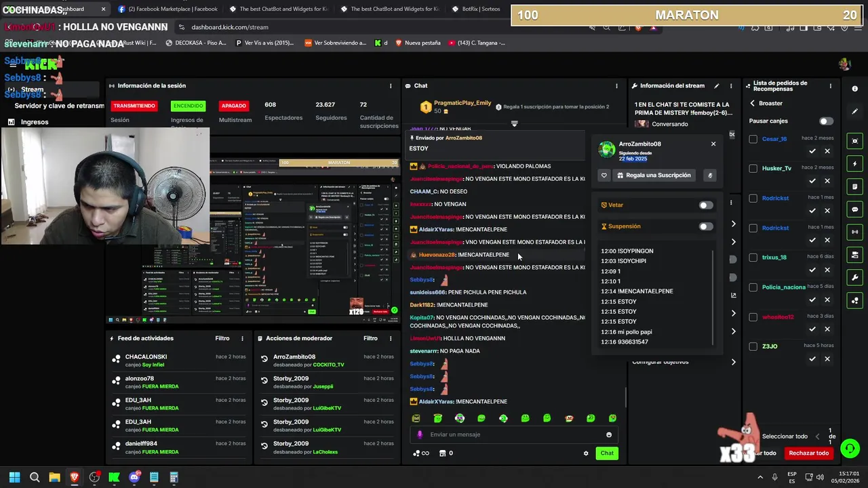Open Ingresos in left sidebar

coord(35,122)
